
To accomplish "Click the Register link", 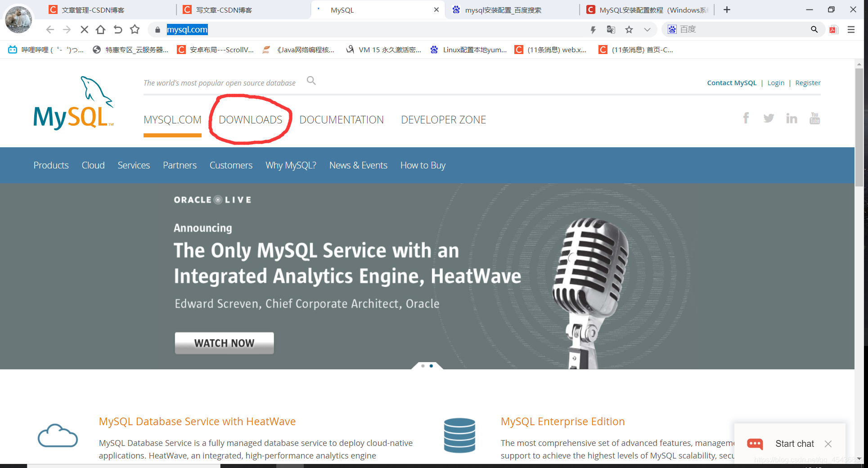I will coord(808,83).
